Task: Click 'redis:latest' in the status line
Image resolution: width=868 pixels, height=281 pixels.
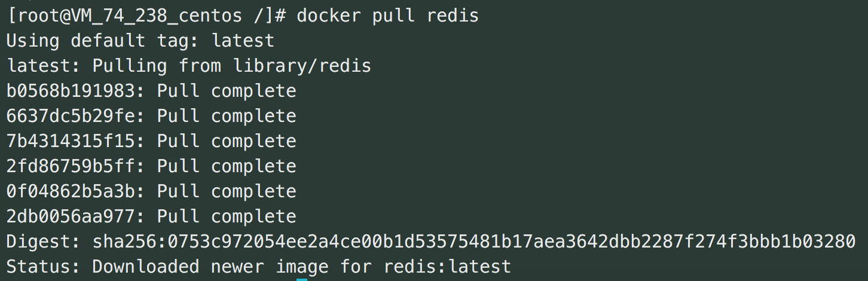Action: pyautogui.click(x=447, y=267)
